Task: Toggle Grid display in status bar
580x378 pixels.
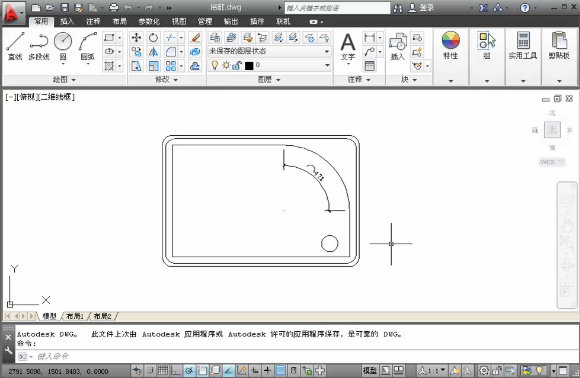Action: pyautogui.click(x=163, y=370)
